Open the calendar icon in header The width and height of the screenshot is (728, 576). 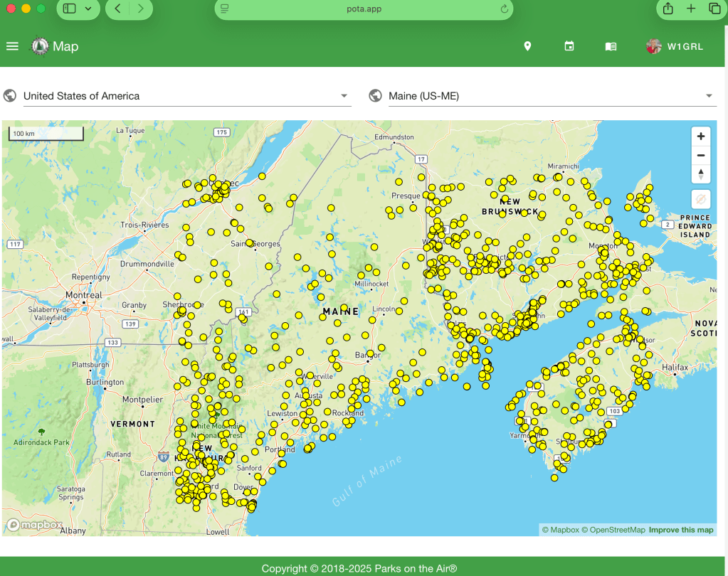coord(569,46)
